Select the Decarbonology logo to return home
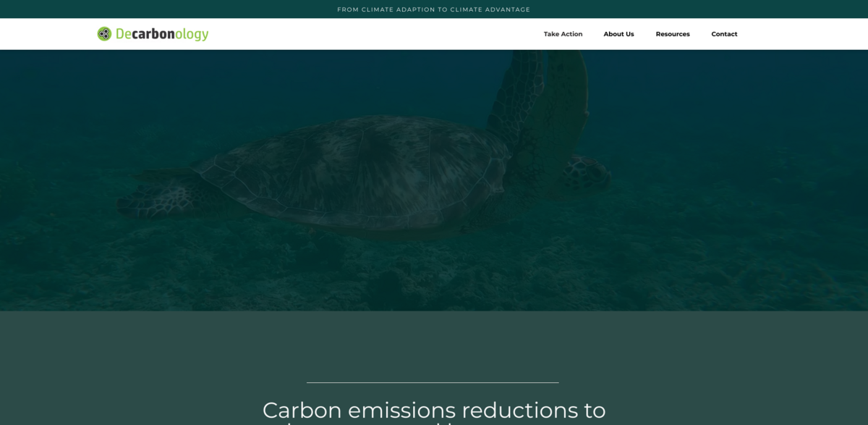This screenshot has width=868, height=425. [x=152, y=33]
